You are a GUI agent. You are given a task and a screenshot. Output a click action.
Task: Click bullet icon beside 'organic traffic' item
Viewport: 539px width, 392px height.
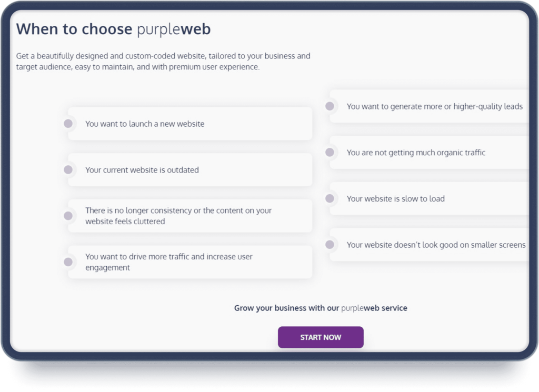(x=330, y=152)
